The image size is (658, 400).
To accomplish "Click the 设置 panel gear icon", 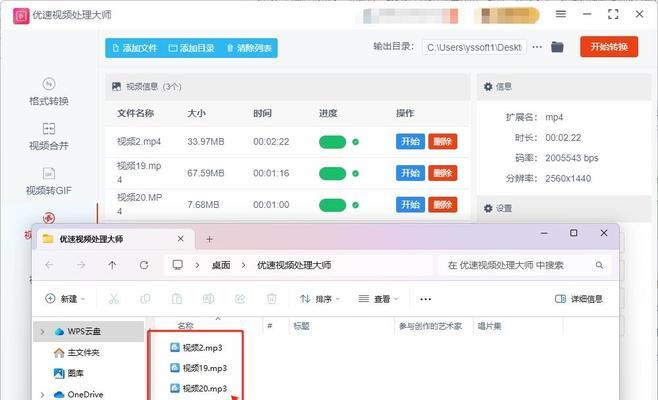I will (488, 208).
